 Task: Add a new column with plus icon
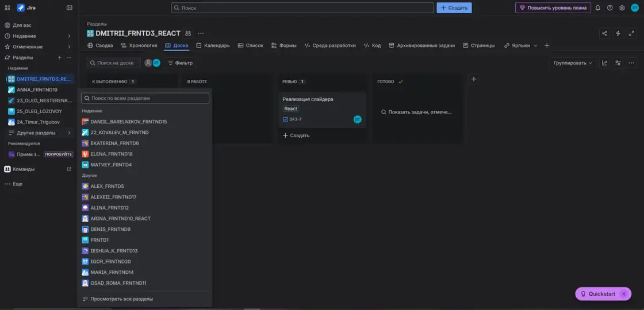click(474, 79)
